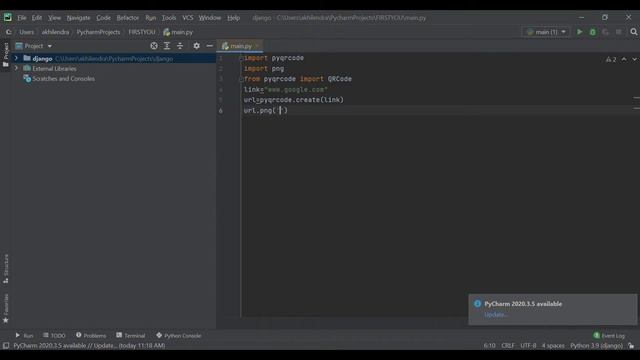Open the Run menu
This screenshot has height=360, width=640.
tap(151, 18)
